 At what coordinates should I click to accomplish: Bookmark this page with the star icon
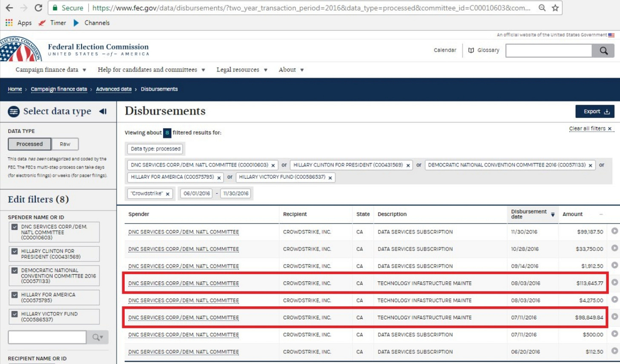(x=555, y=8)
